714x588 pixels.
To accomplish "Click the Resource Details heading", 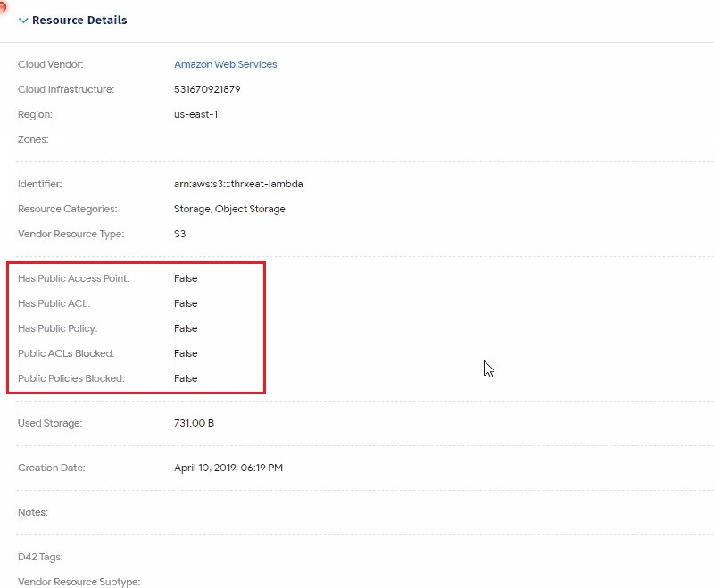I will [79, 20].
